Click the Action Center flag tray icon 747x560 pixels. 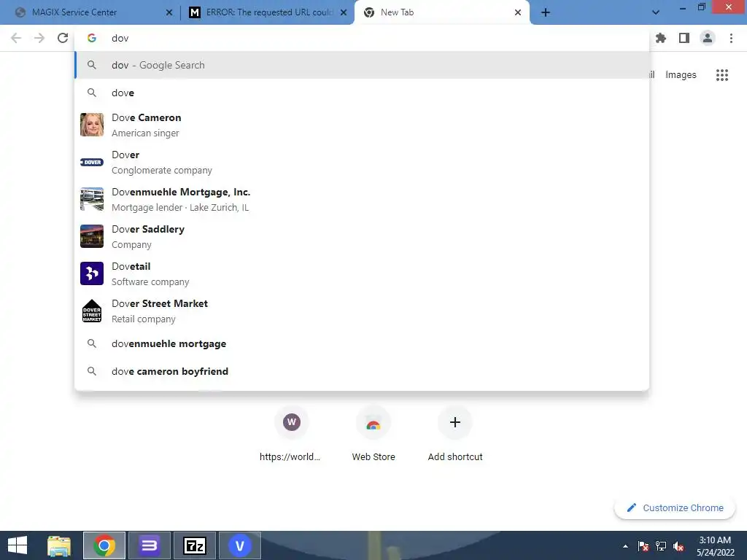[643, 546]
